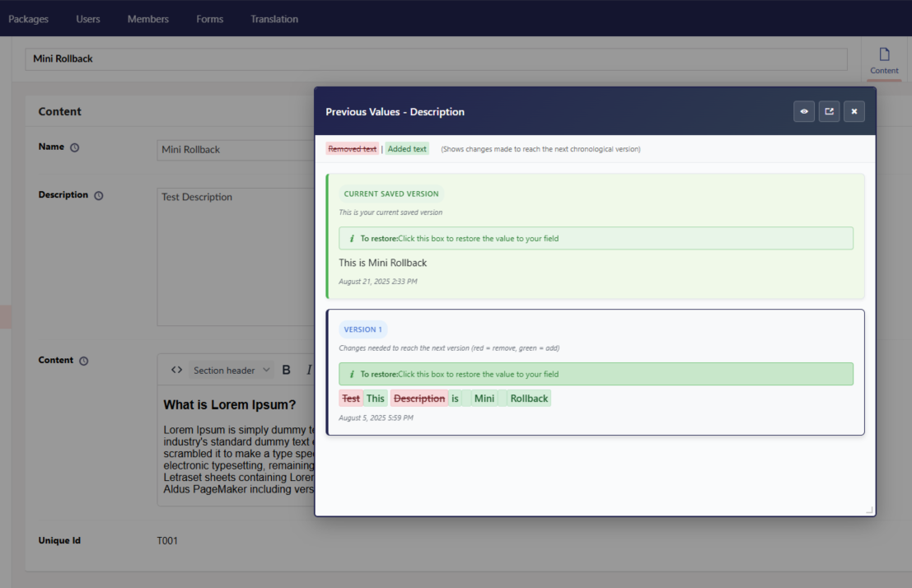This screenshot has height=588, width=912.
Task: Restore the current saved version value
Action: click(x=595, y=238)
